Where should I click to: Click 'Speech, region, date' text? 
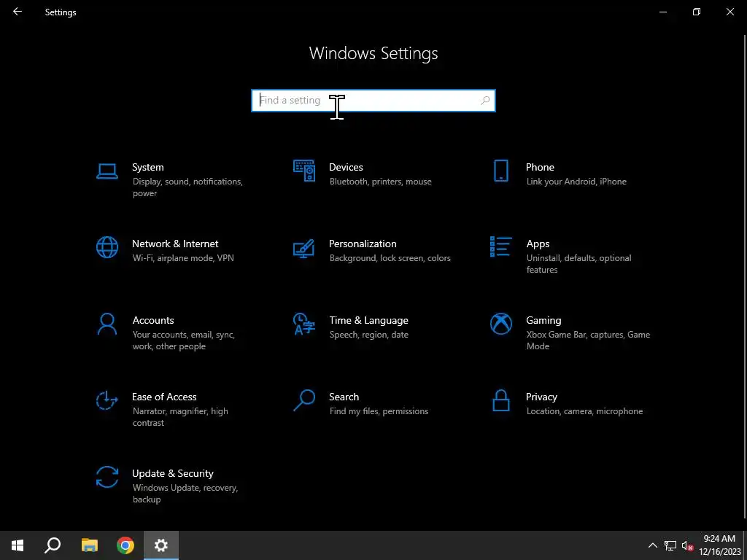pyautogui.click(x=368, y=335)
